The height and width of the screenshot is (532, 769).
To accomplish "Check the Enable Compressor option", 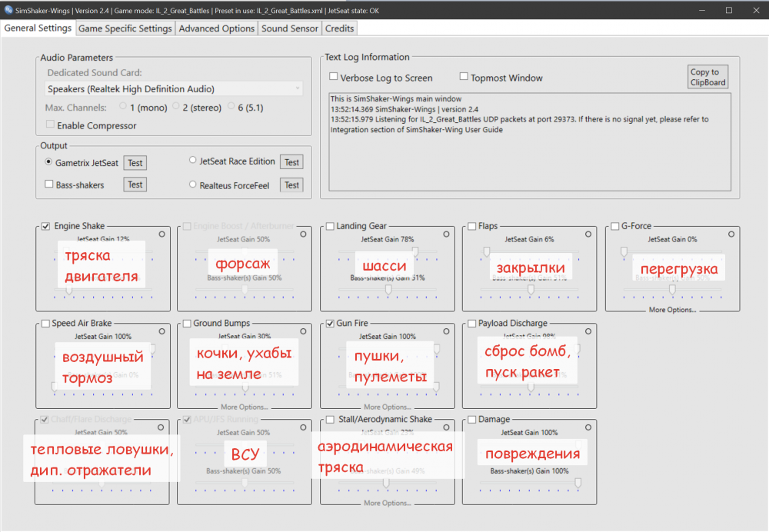I will 50,125.
